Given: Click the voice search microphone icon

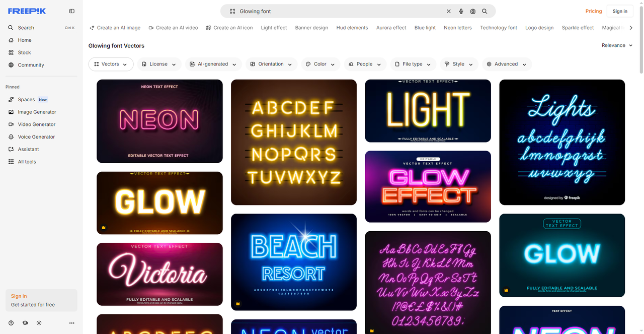Looking at the screenshot, I should 461,11.
